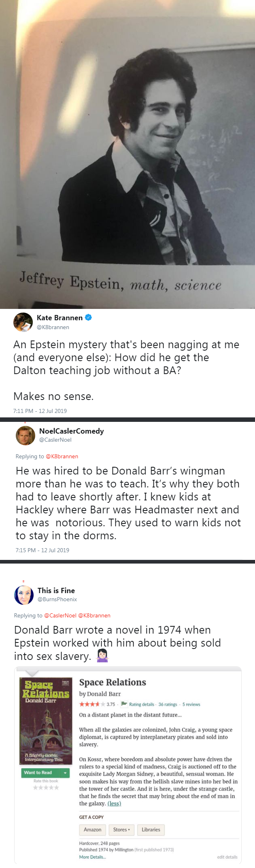Open the @CaslerNoel mention in the reply
Viewport: 255px width, 868px height.
click(x=60, y=615)
